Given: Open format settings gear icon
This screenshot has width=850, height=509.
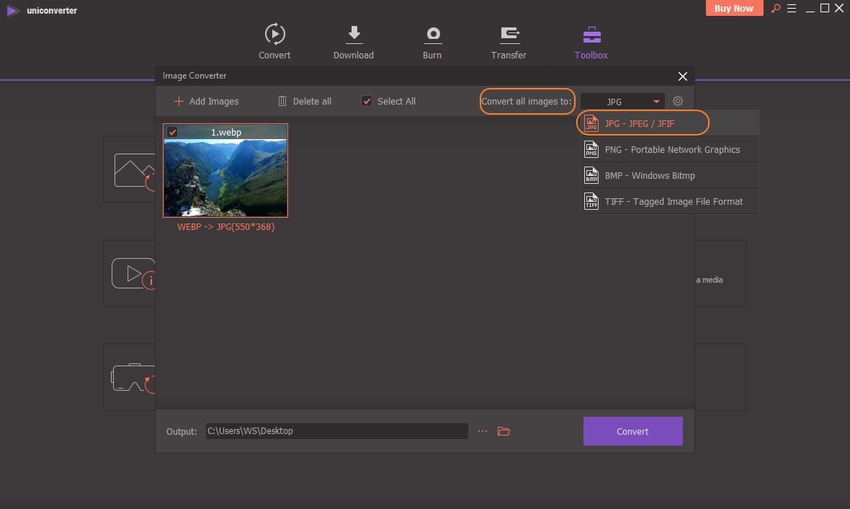Looking at the screenshot, I should point(677,101).
